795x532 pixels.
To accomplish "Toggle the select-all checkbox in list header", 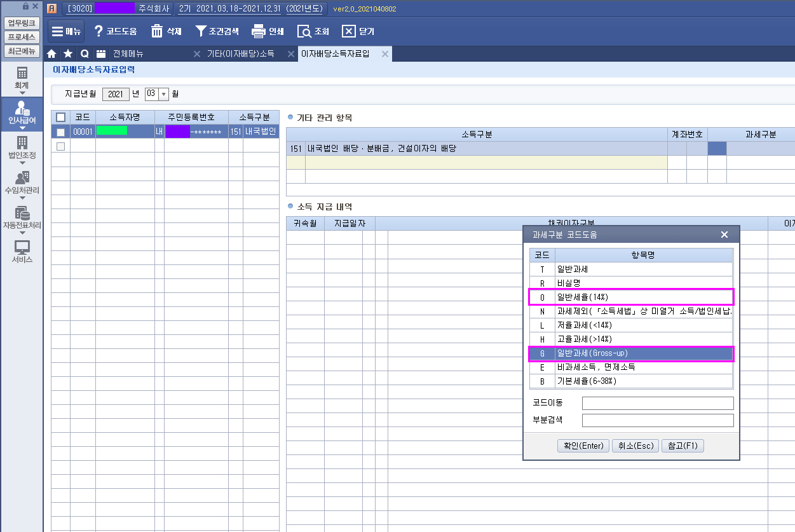I will [x=60, y=117].
